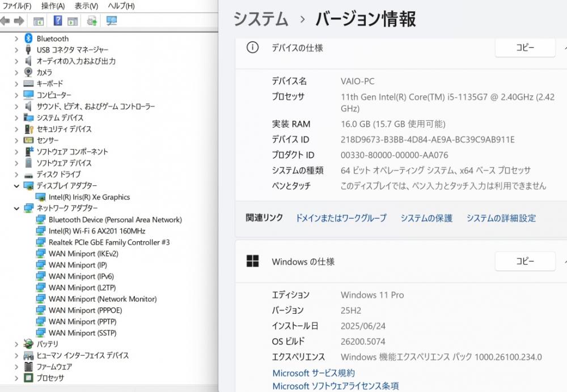Open the ヘルプ(H) menu
The height and width of the screenshot is (392, 567).
[121, 6]
